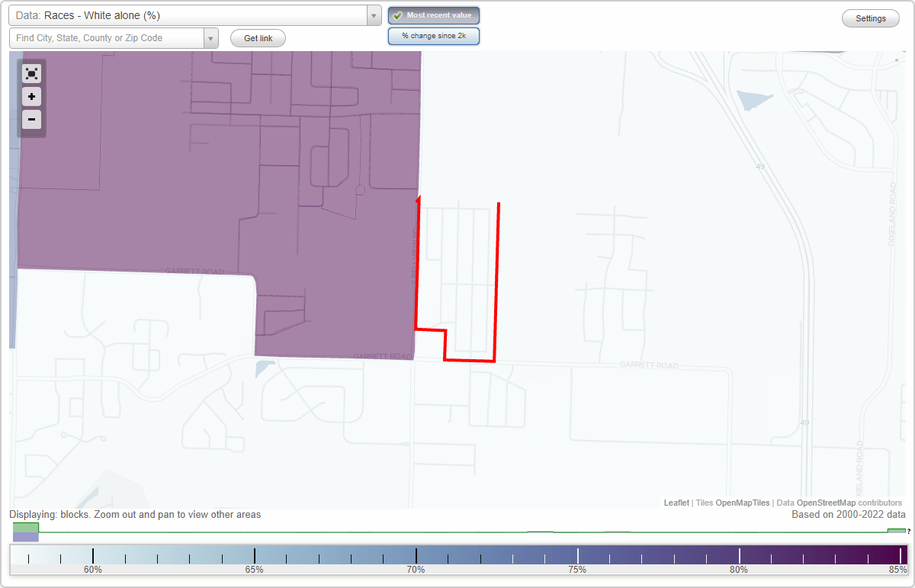Viewport: 915px width, 588px height.
Task: Click the dropdown arrow on the Data selector
Action: (x=372, y=14)
